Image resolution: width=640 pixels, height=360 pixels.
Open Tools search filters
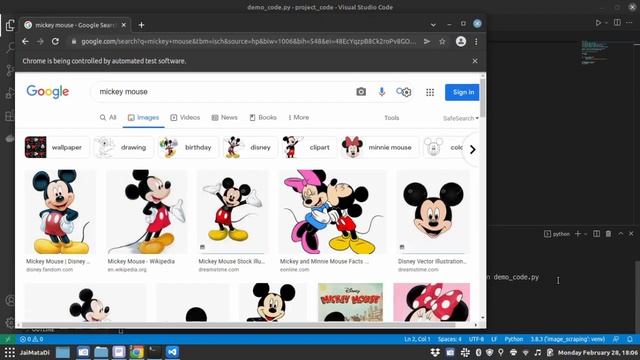(x=391, y=118)
